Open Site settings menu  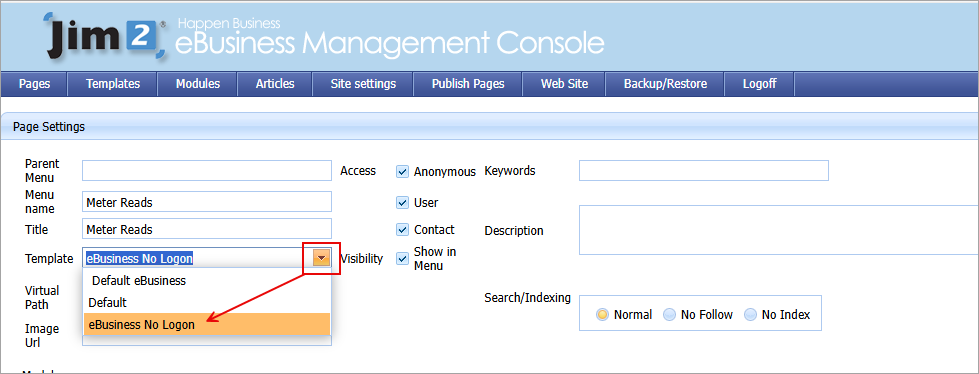[x=363, y=84]
